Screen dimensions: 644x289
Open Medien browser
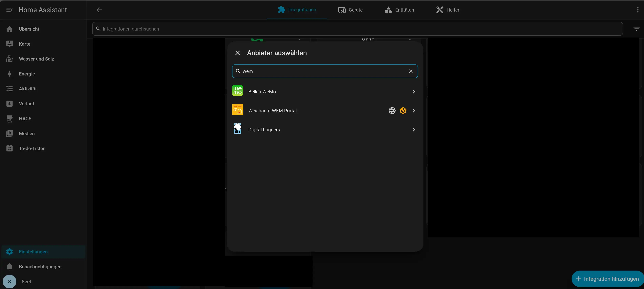click(44, 133)
